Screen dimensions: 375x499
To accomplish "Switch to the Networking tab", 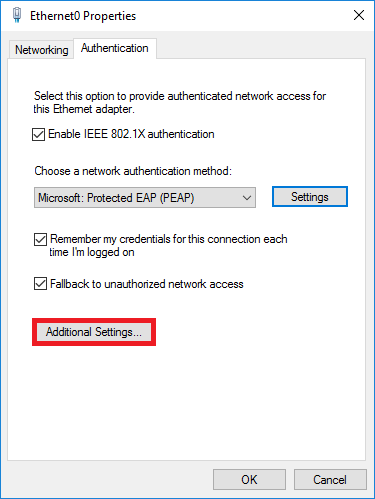I will tap(41, 50).
